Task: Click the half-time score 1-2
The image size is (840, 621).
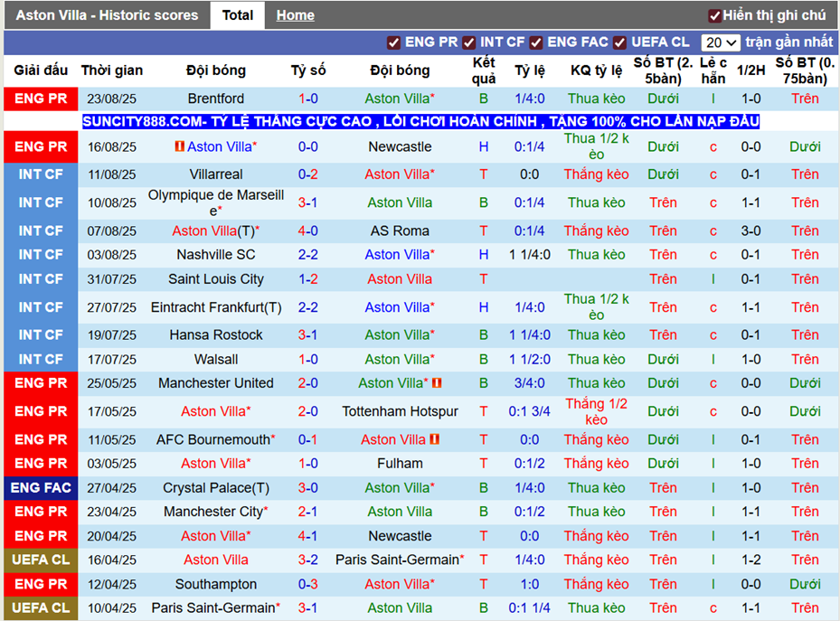Action: tap(750, 560)
